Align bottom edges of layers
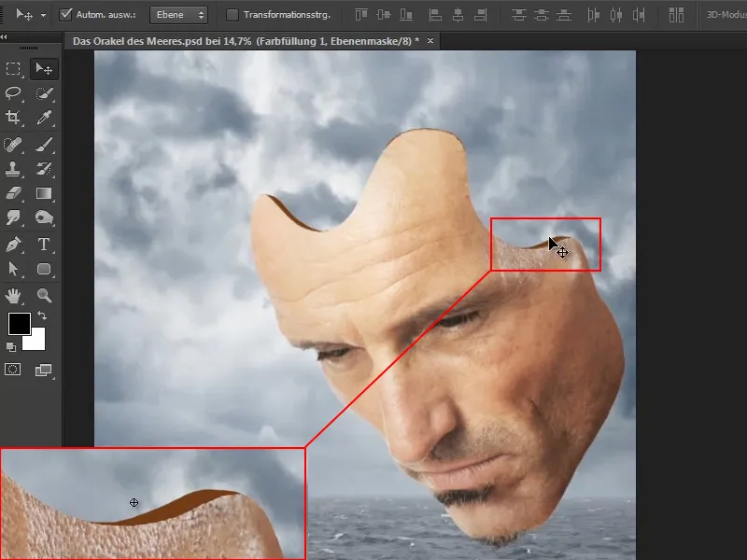 coord(406,15)
